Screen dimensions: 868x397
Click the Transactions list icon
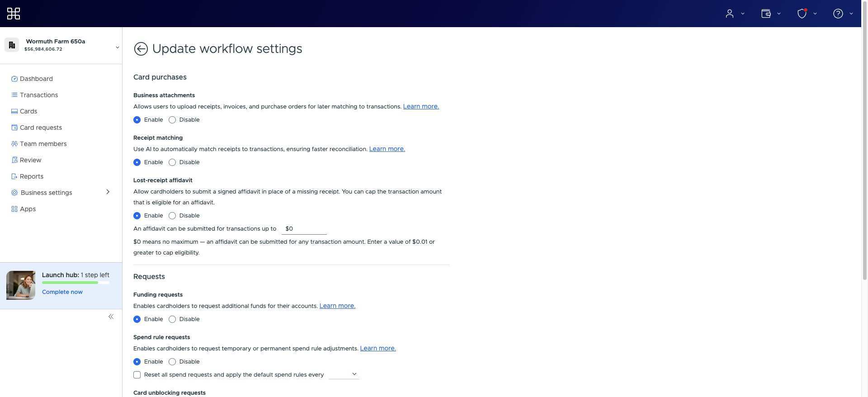coord(14,95)
